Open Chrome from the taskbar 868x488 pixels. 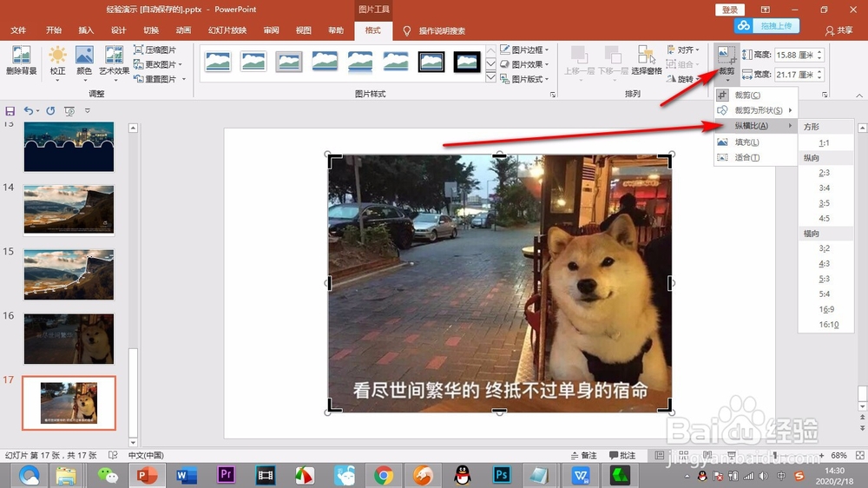(x=383, y=475)
